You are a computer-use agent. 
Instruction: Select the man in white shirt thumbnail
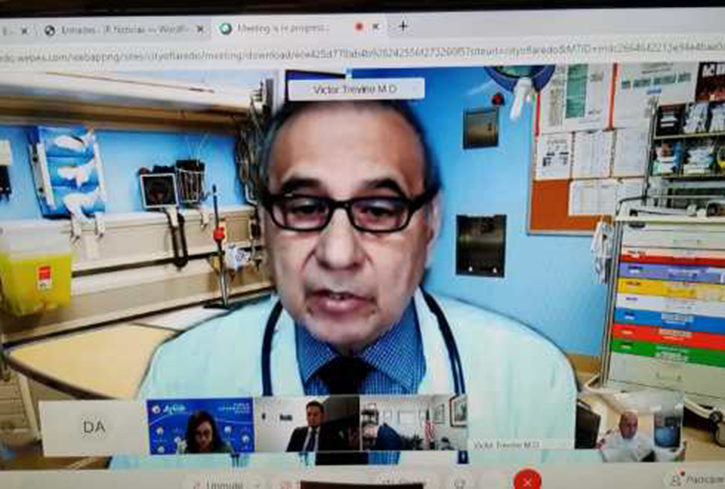pos(628,427)
